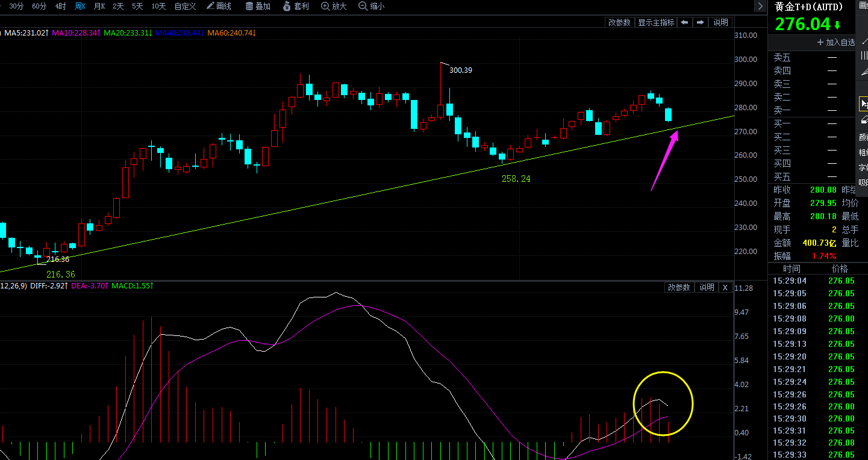868x460 pixels.
Task: Switch chart to 30分 period
Action: (16, 6)
